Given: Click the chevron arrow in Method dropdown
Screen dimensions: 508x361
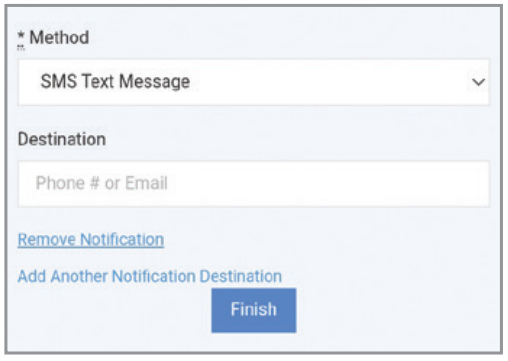Looking at the screenshot, I should [478, 82].
